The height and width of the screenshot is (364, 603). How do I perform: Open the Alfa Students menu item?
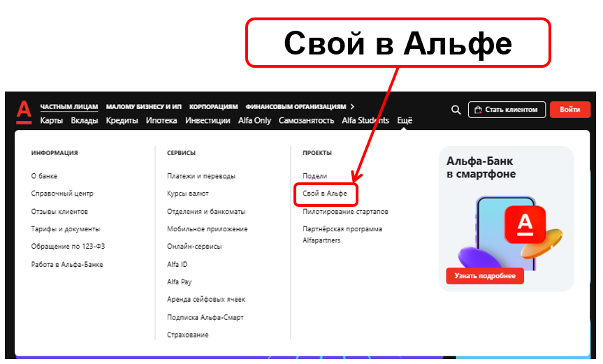coord(365,121)
